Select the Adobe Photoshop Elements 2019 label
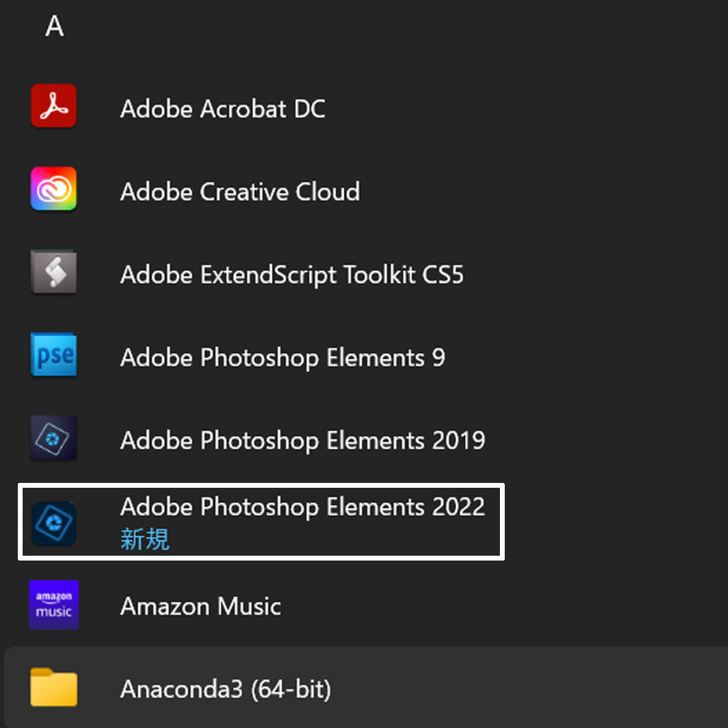The width and height of the screenshot is (728, 728). pyautogui.click(x=303, y=441)
